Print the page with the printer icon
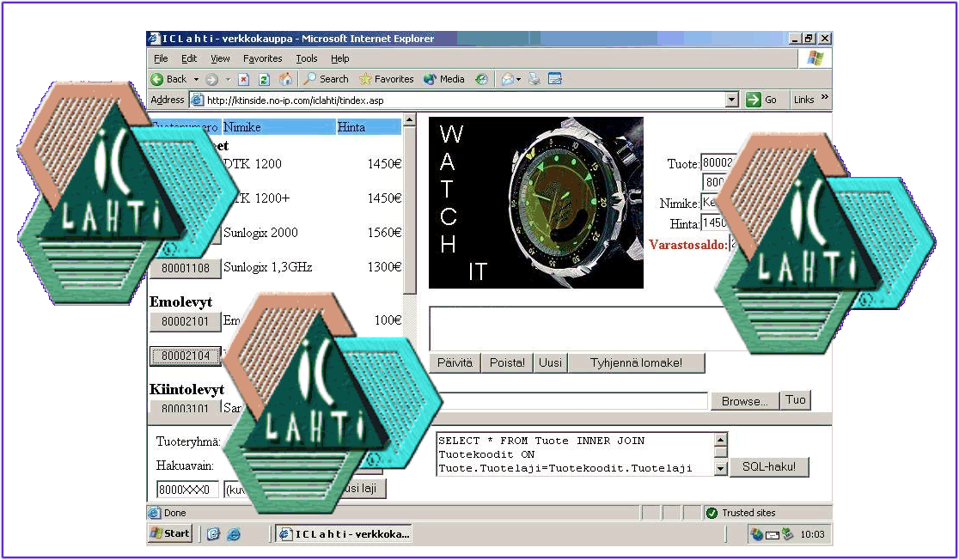The width and height of the screenshot is (959, 560). pyautogui.click(x=534, y=79)
